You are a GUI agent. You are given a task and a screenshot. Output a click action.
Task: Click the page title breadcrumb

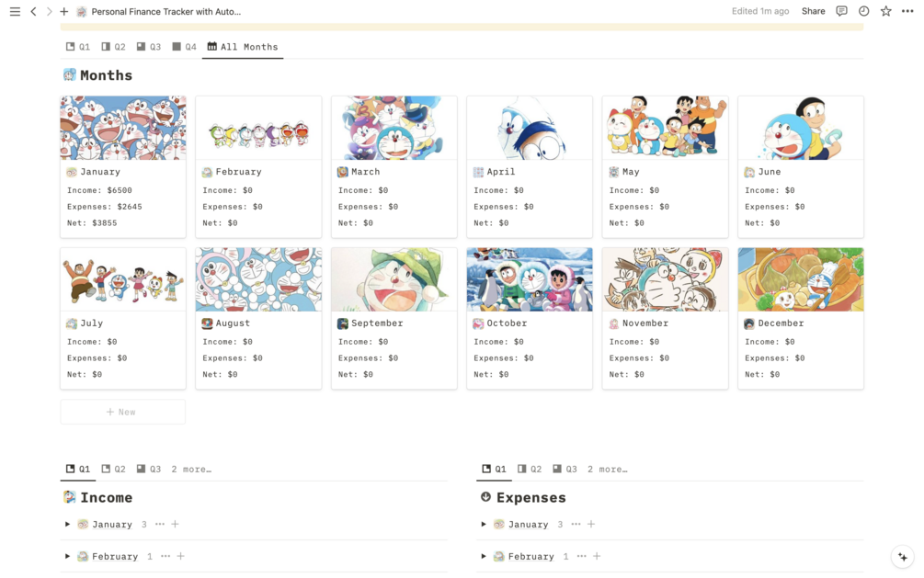(x=165, y=11)
